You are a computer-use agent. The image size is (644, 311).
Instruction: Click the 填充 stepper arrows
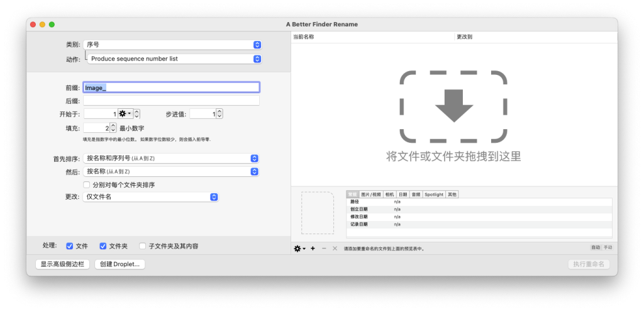click(x=113, y=128)
